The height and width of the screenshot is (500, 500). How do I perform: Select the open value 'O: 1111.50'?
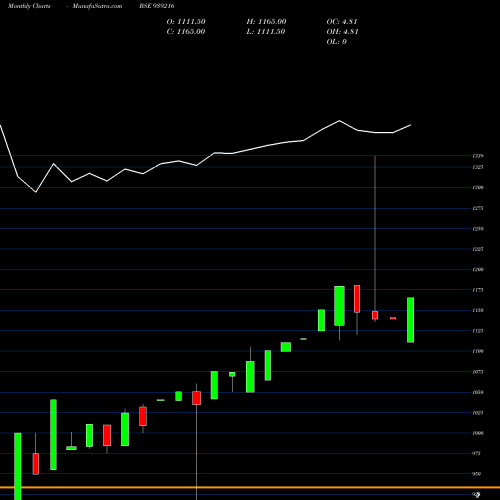click(x=186, y=22)
